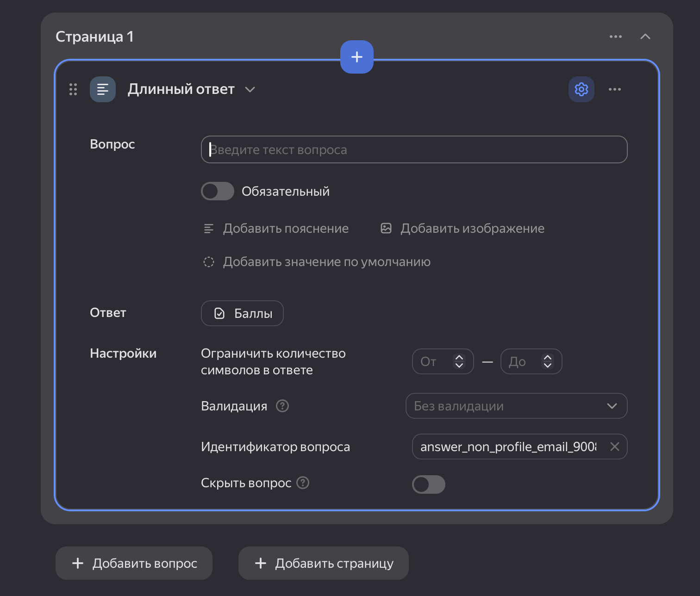700x596 pixels.
Task: Expand the Без валидации dropdown
Action: (x=516, y=406)
